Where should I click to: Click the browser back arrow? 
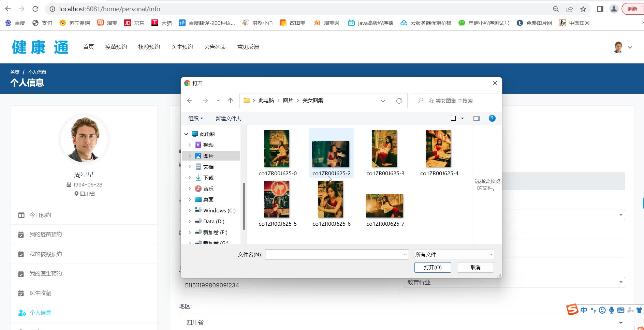[8, 9]
